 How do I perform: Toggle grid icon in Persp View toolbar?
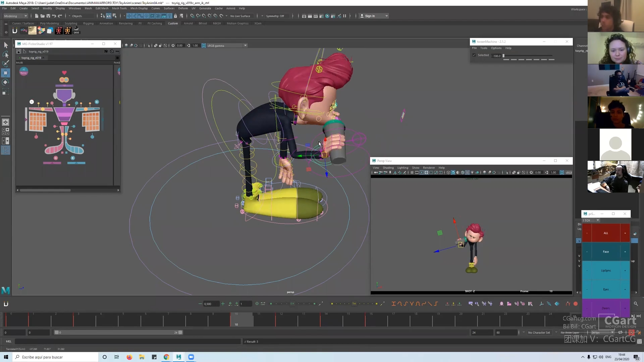pyautogui.click(x=412, y=173)
